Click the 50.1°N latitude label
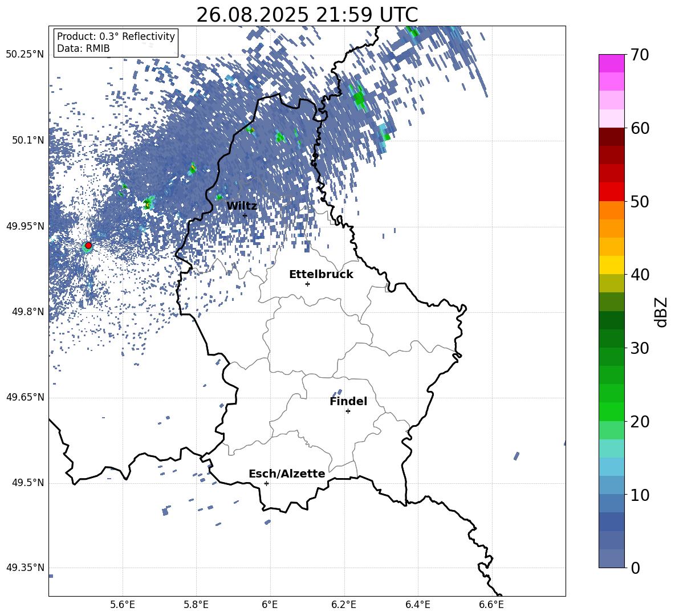The image size is (675, 616). [27, 140]
